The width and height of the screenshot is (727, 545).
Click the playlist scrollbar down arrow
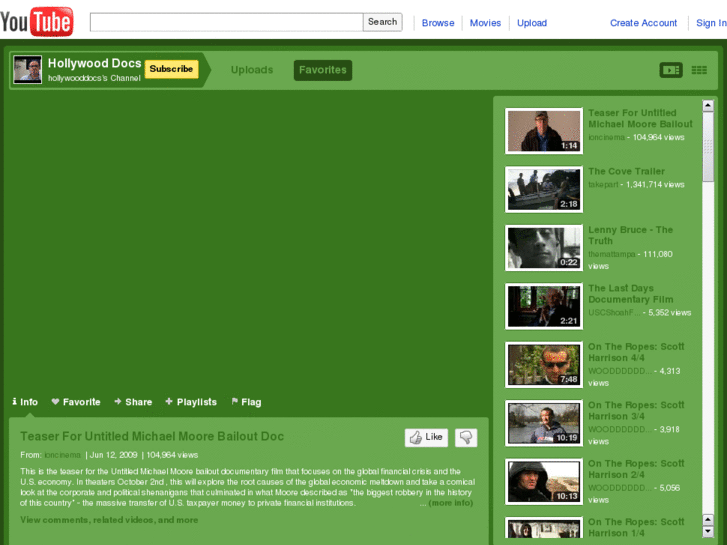pos(708,532)
